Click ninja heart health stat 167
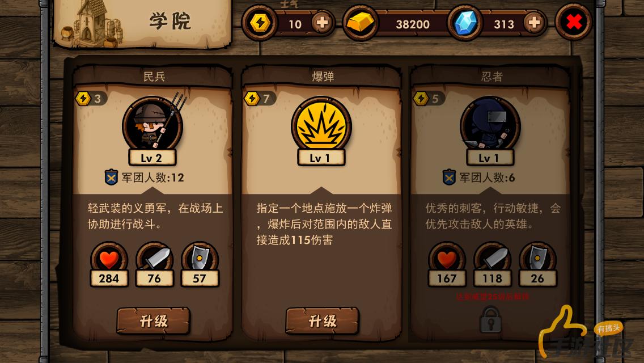The width and height of the screenshot is (644, 363). click(447, 264)
